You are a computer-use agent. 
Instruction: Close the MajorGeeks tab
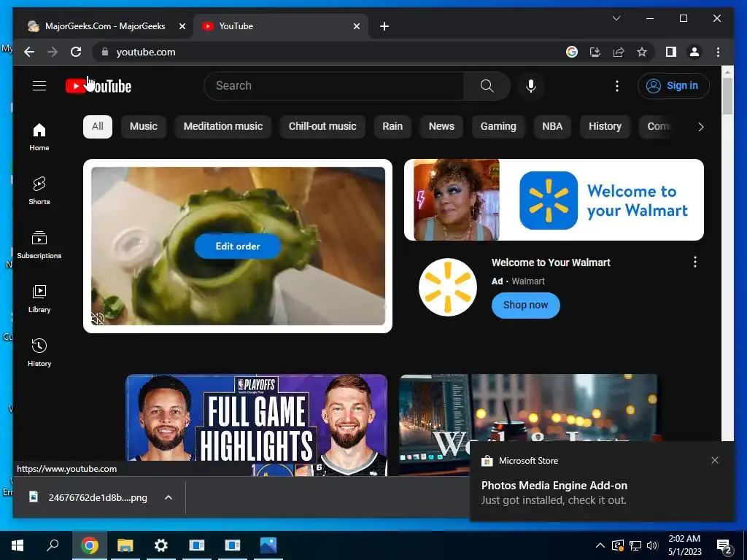click(182, 26)
